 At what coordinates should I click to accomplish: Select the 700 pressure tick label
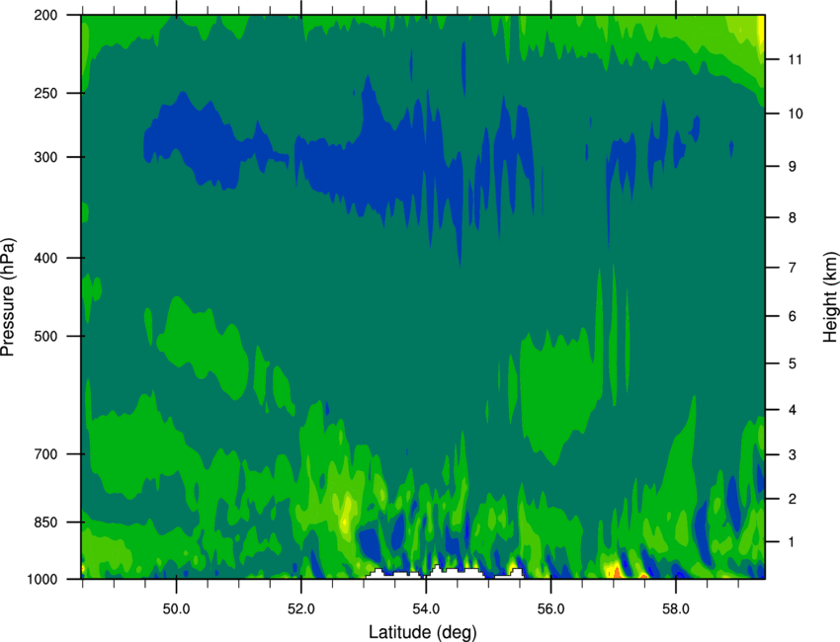[45, 454]
